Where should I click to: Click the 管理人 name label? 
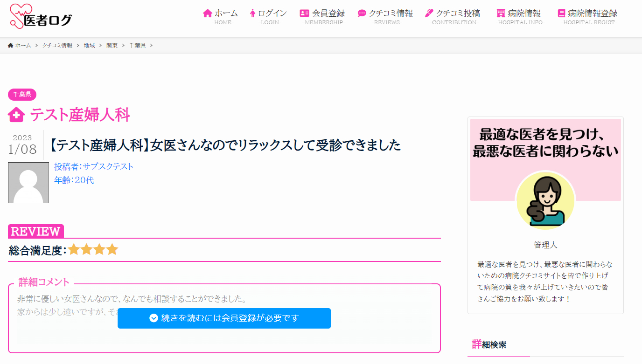[545, 245]
